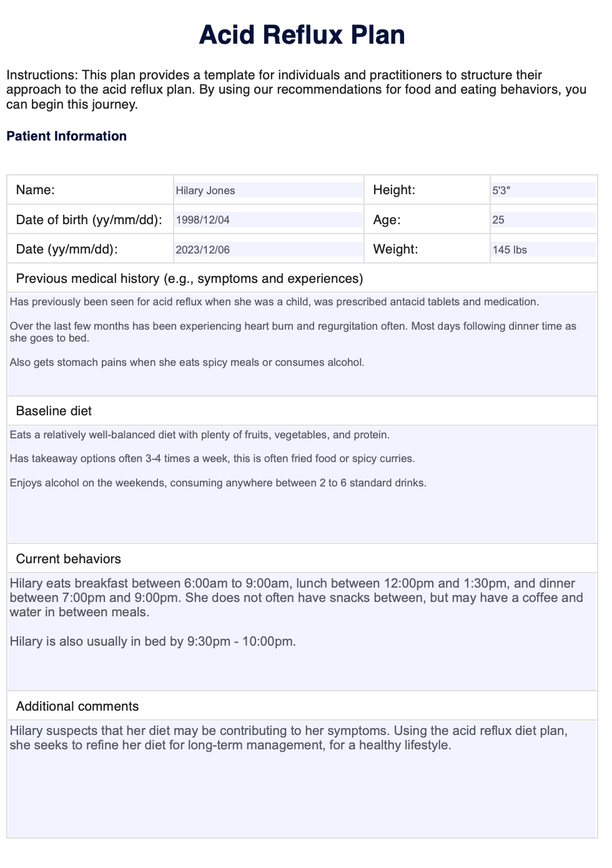The height and width of the screenshot is (868, 612).
Task: Click the 'Baseline diet' section label
Action: (x=54, y=411)
